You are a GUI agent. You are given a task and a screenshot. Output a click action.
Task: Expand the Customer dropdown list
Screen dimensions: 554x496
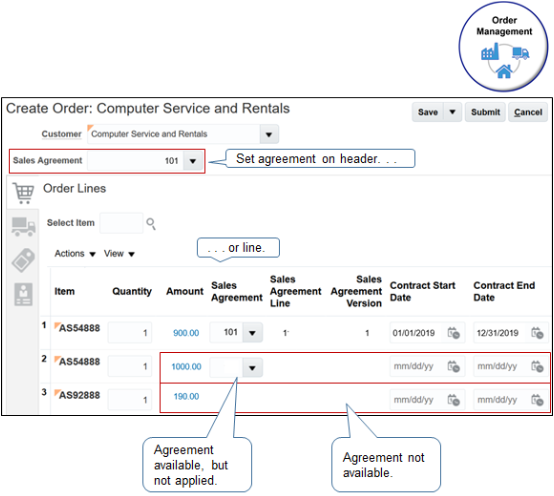269,134
